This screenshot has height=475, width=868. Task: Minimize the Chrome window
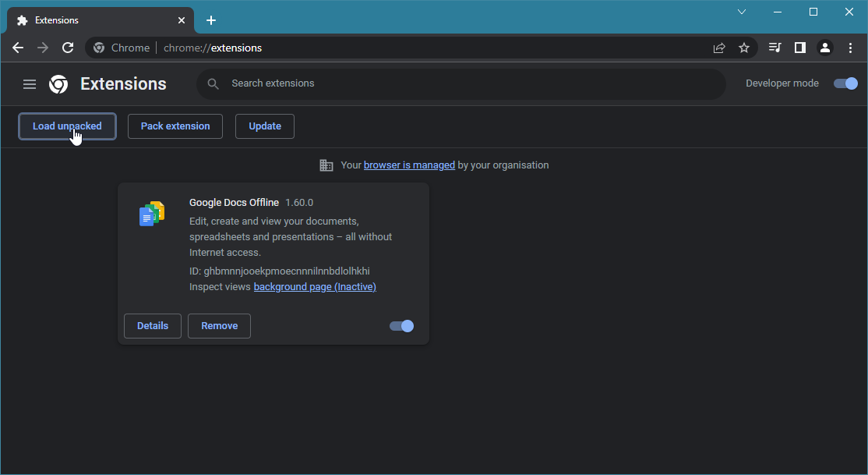(x=778, y=12)
